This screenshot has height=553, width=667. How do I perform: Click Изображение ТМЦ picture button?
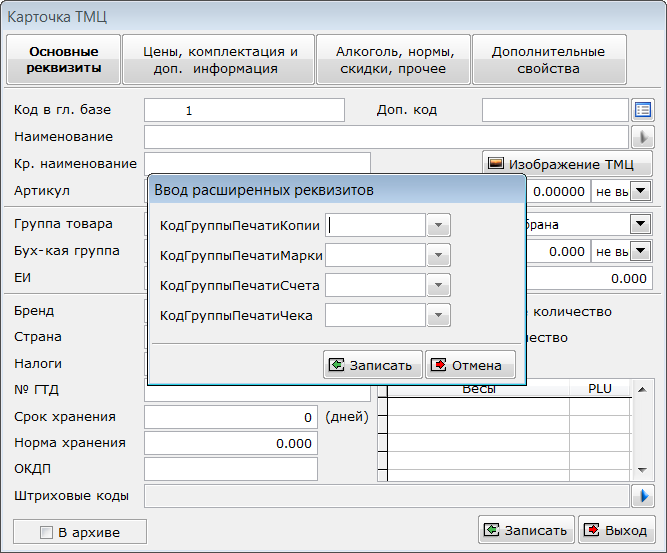pyautogui.click(x=567, y=164)
